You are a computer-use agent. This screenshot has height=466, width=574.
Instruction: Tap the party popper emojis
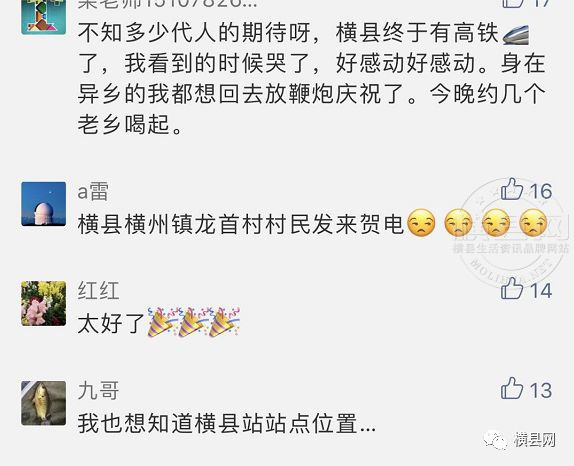[x=193, y=322]
